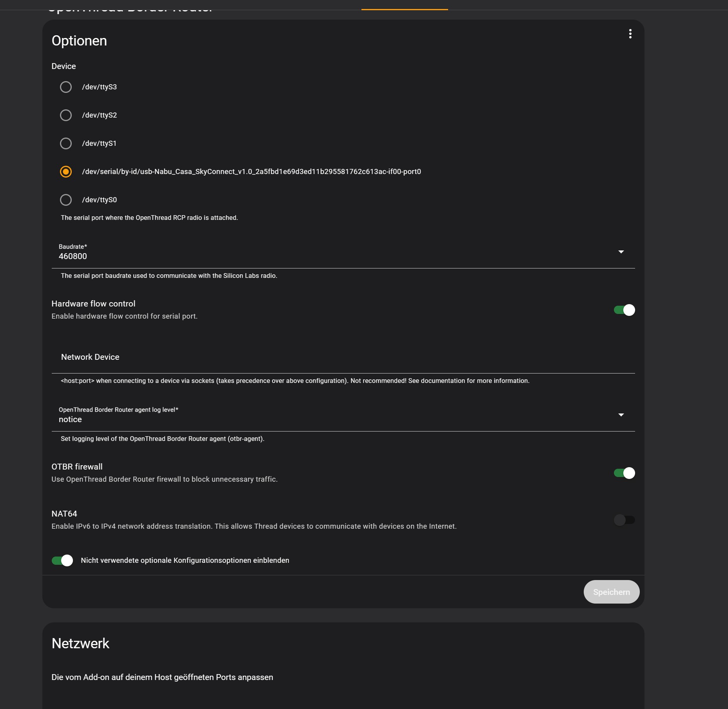Click the Speichern button
Image resolution: width=728 pixels, height=709 pixels.
[x=611, y=592]
